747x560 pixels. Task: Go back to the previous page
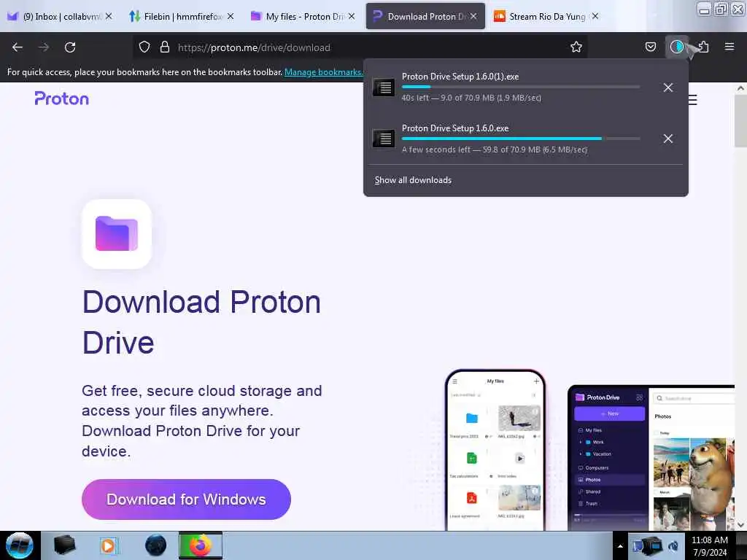point(18,47)
